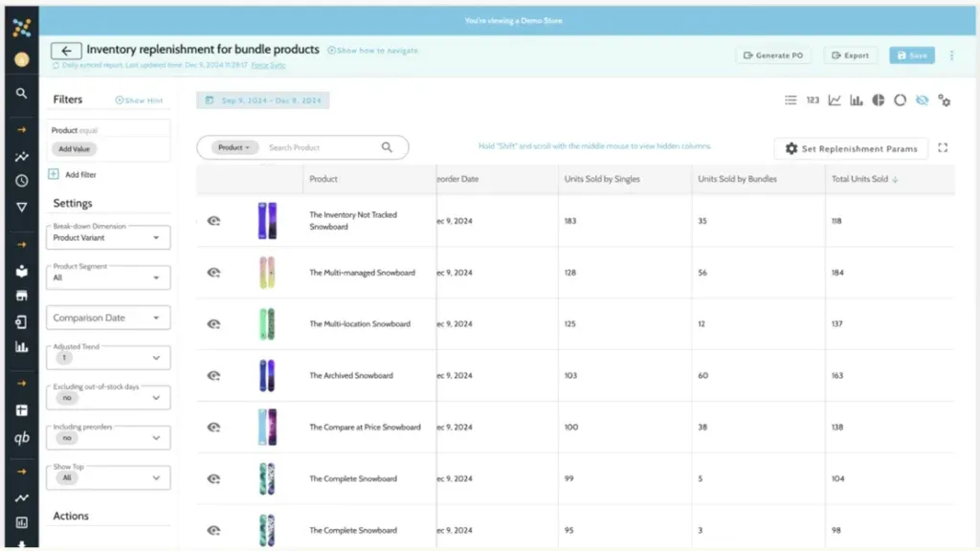This screenshot has height=551, width=980.
Task: Toggle eye for The Archived Snowboard
Action: [213, 375]
